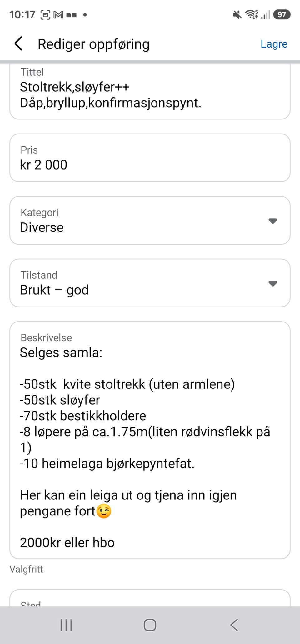Tap the Wi-Fi status icon

[252, 14]
